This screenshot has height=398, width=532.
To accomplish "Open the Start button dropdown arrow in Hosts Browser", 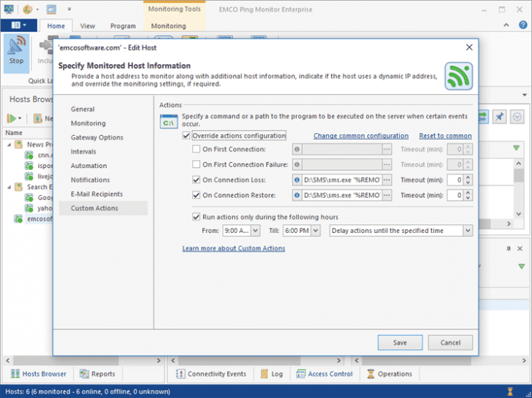I will coord(20,118).
